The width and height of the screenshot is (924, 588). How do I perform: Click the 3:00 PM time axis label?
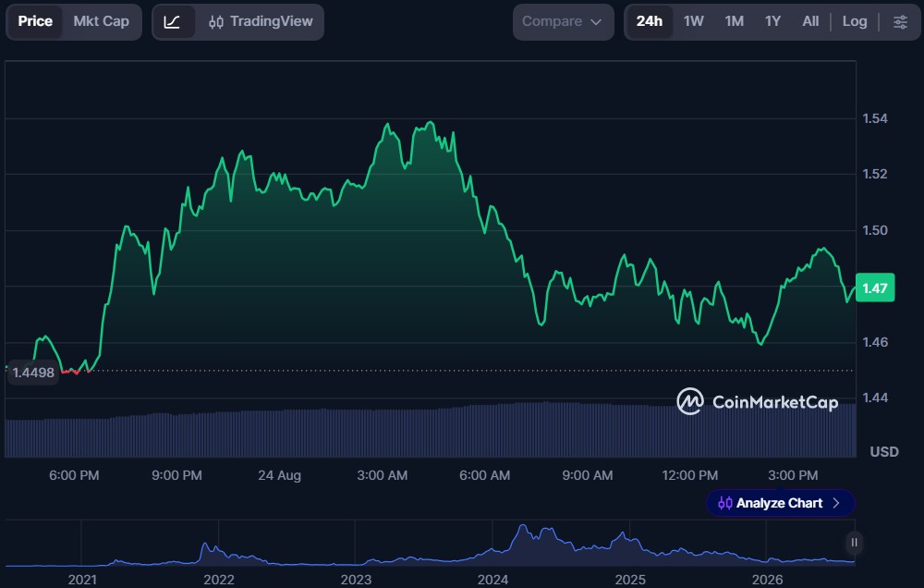point(793,475)
